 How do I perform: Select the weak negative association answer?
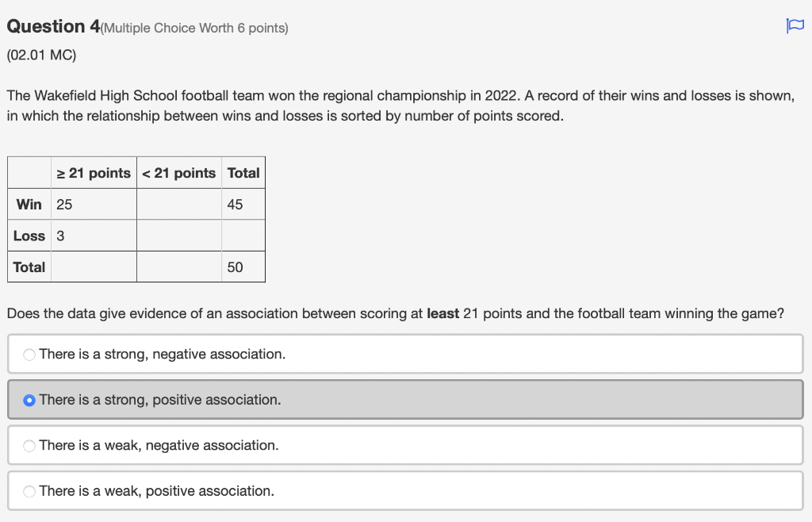[29, 446]
